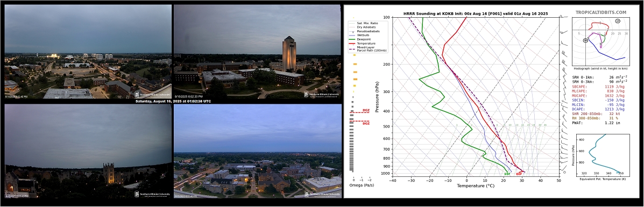Select the bottom-left castle building webcam
Screen dimensions: 644x207
[88, 151]
